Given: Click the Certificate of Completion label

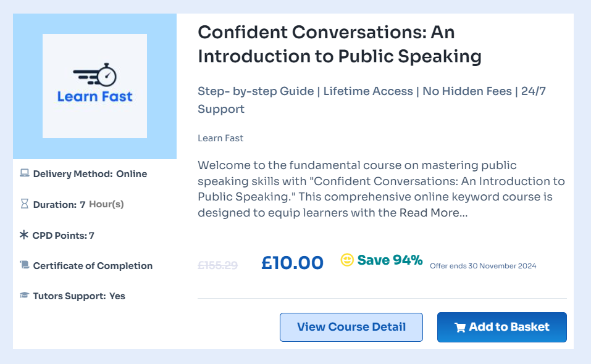Looking at the screenshot, I should coord(93,266).
